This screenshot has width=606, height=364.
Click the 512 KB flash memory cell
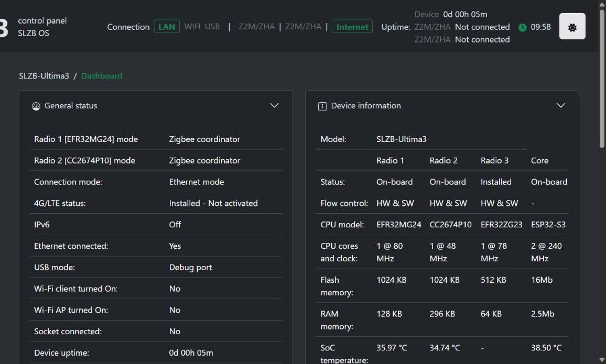point(493,280)
